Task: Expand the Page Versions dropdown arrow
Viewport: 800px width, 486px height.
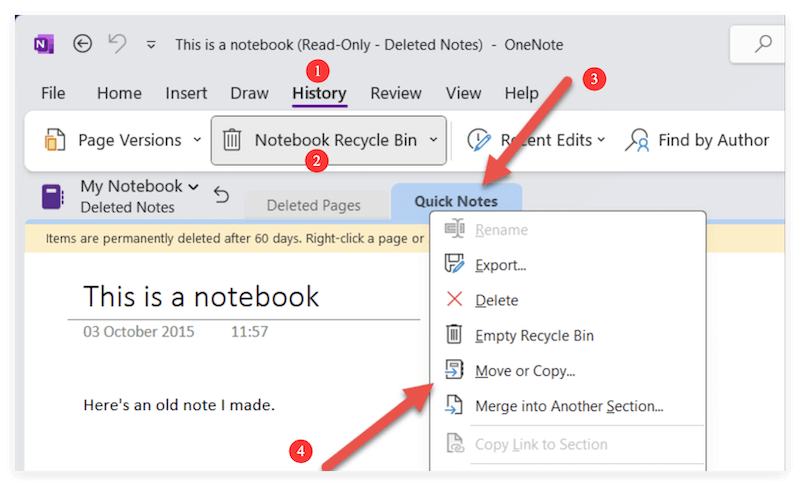Action: [197, 140]
